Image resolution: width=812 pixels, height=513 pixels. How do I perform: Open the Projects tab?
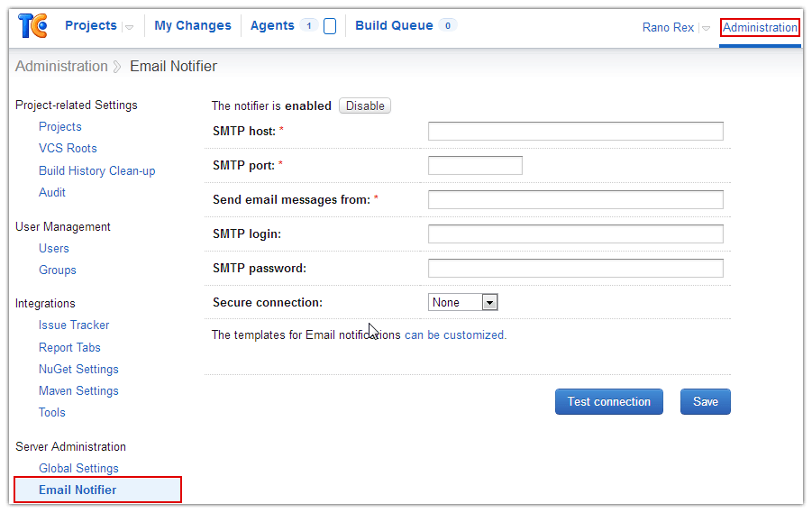(x=91, y=25)
